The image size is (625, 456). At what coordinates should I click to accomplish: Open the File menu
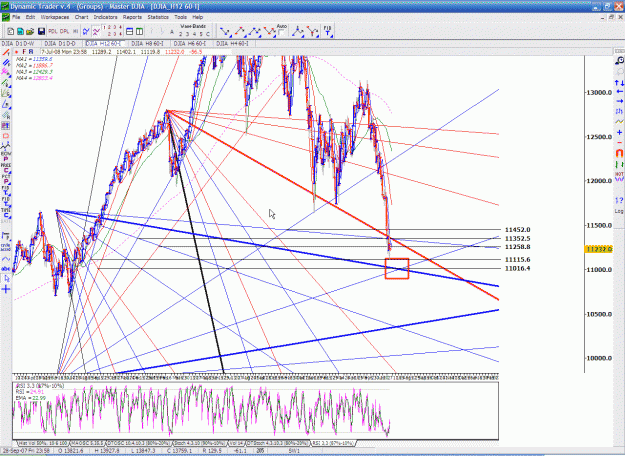[16, 17]
